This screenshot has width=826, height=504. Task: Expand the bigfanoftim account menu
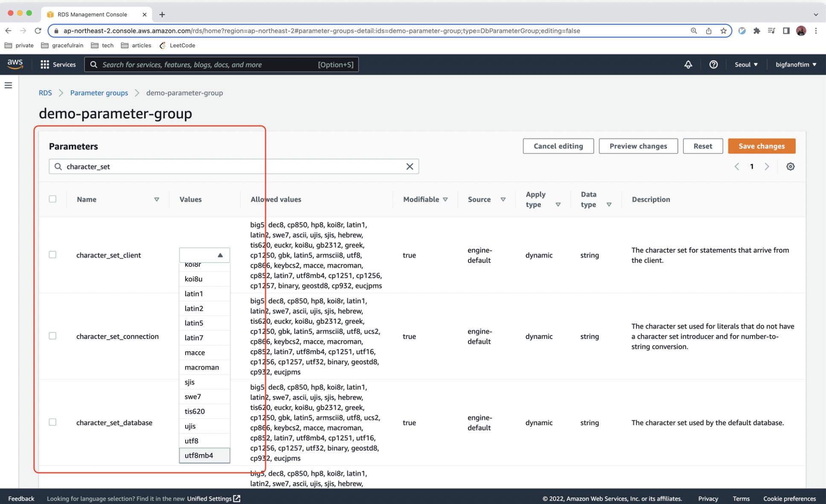[x=795, y=64]
